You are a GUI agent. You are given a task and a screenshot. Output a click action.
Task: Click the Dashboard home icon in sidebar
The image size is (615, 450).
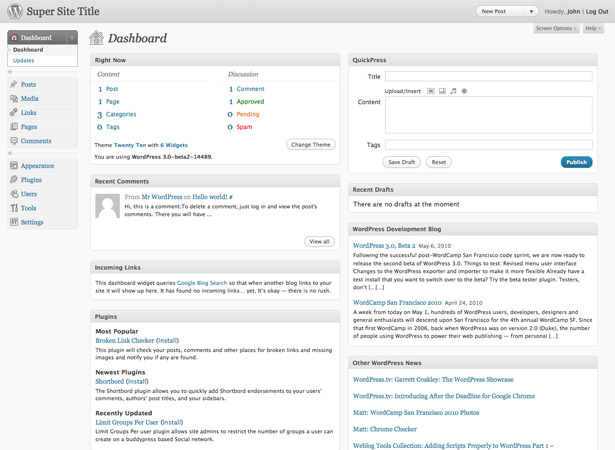pos(14,37)
